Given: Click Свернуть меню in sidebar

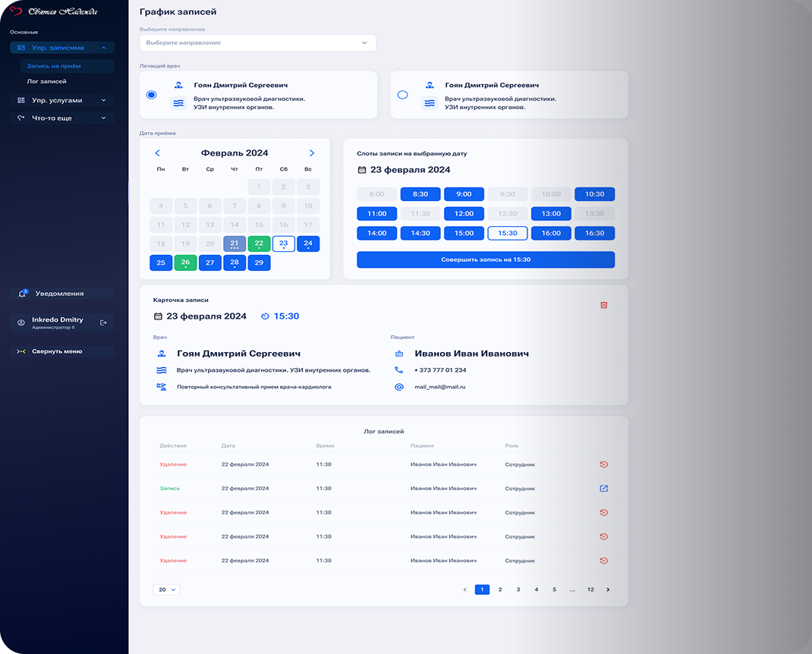Looking at the screenshot, I should (x=63, y=351).
